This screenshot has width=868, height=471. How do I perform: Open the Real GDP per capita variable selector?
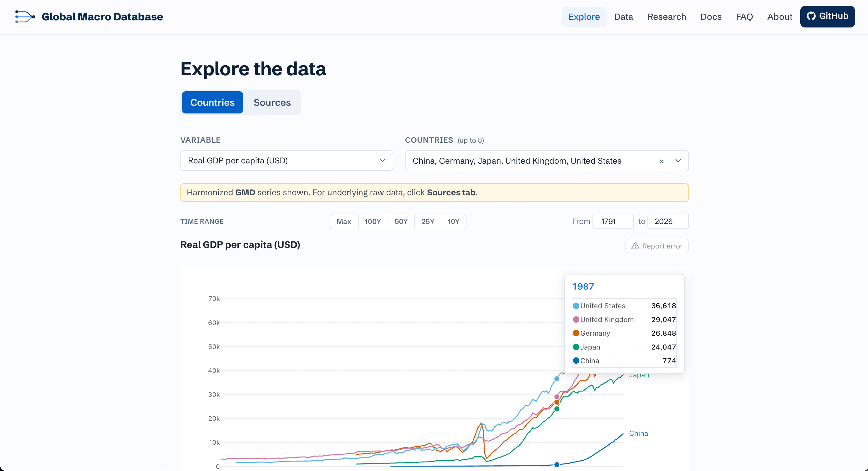[286, 160]
